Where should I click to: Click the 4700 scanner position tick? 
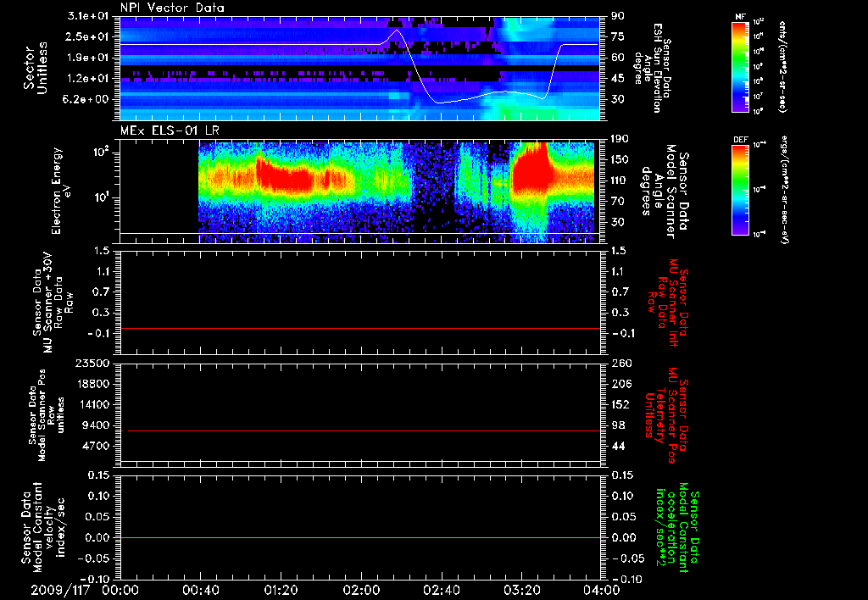pos(95,446)
